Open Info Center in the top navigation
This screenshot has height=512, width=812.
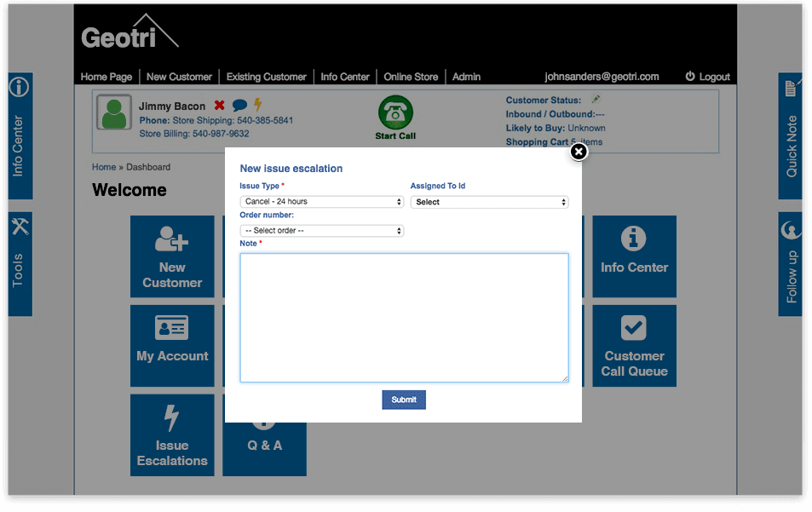(345, 77)
